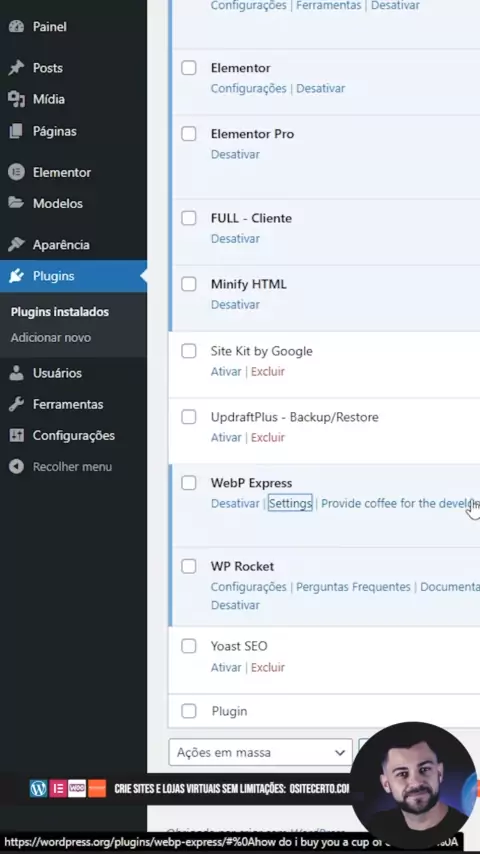Screen dimensions: 480x854
Task: Click the presenter webcam thumbnail
Action: (x=414, y=786)
